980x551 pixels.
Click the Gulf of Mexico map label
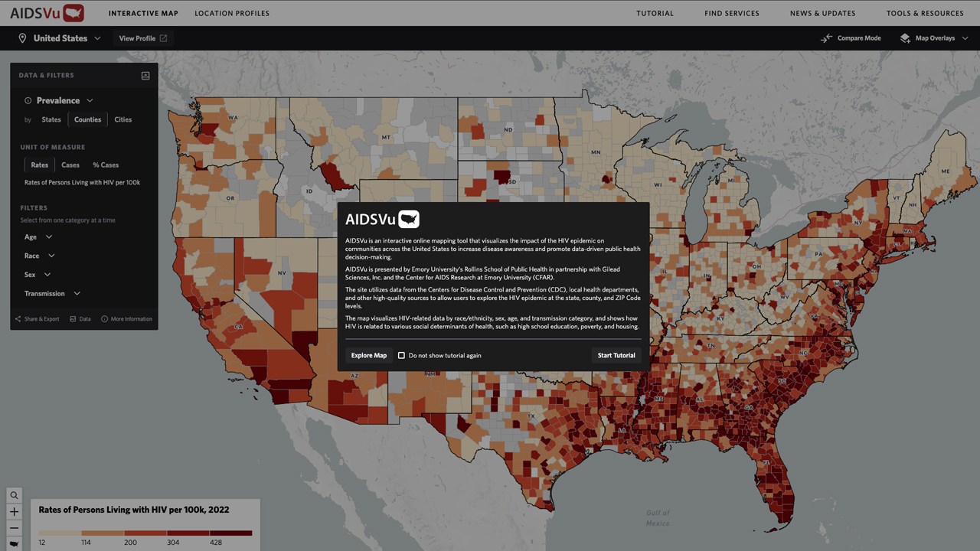click(x=658, y=518)
